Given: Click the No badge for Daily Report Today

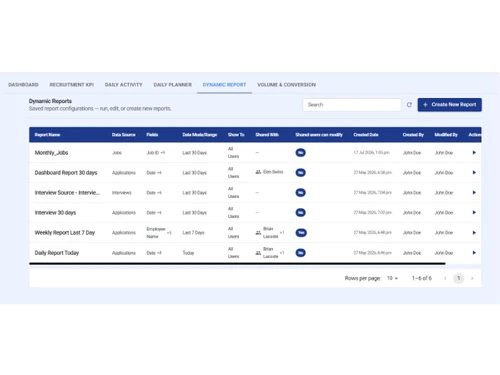Looking at the screenshot, I should (x=300, y=253).
